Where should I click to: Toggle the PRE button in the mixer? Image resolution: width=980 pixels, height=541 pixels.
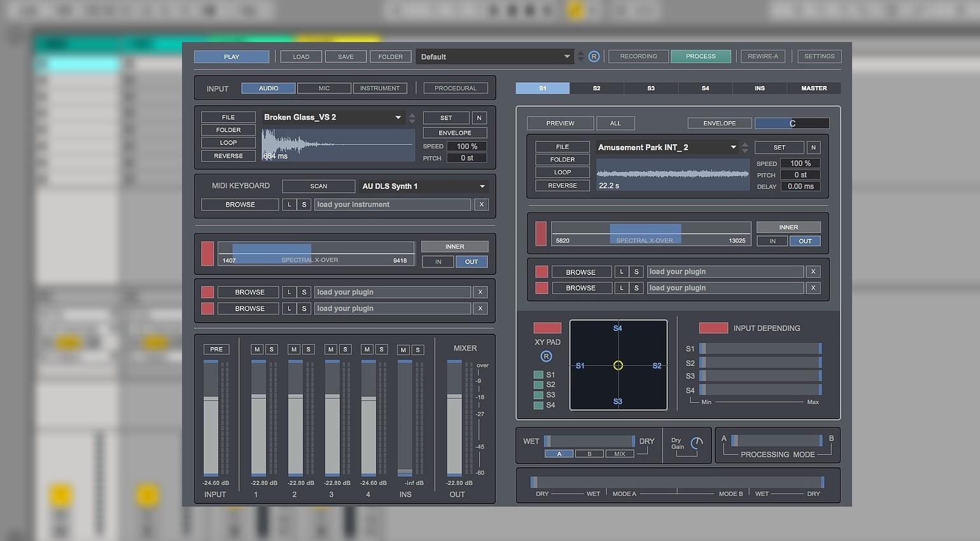pos(216,349)
